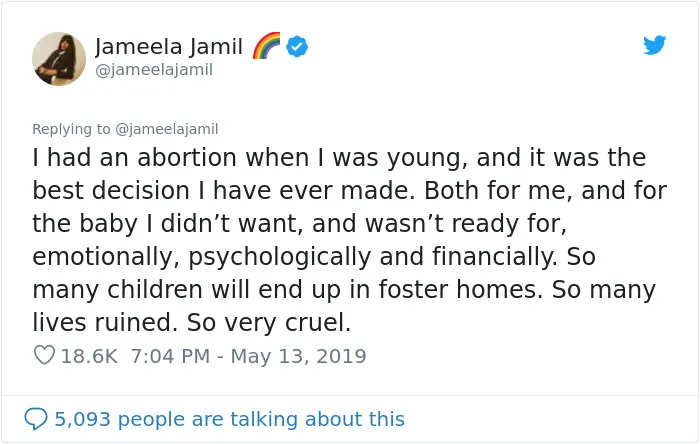Like the tweet with the heart icon
The height and width of the screenshot is (444, 700).
[44, 355]
